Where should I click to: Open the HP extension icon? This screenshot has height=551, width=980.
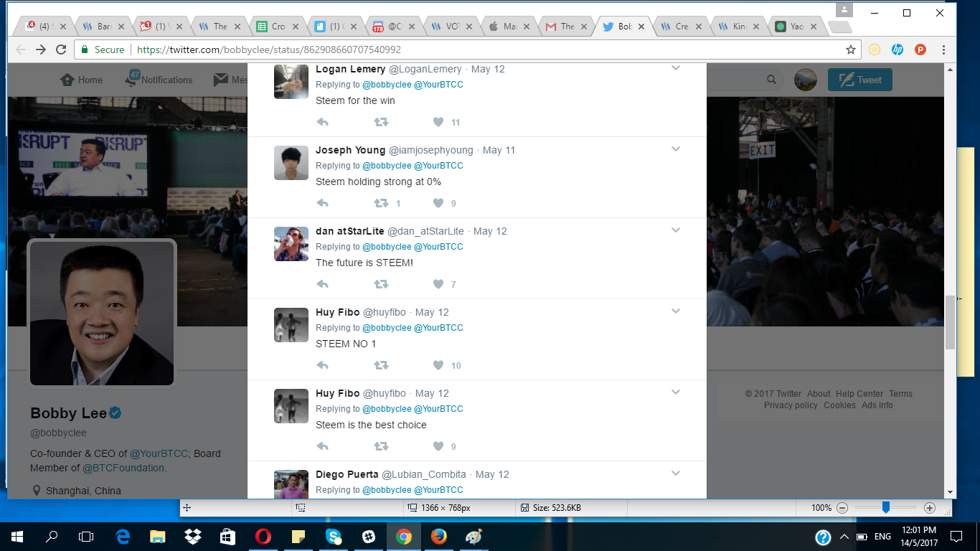point(897,50)
